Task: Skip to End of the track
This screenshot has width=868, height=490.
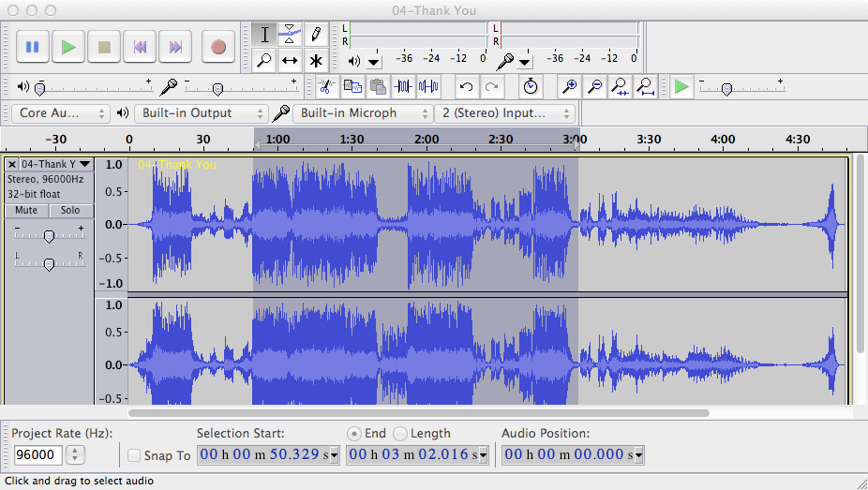Action: [175, 47]
